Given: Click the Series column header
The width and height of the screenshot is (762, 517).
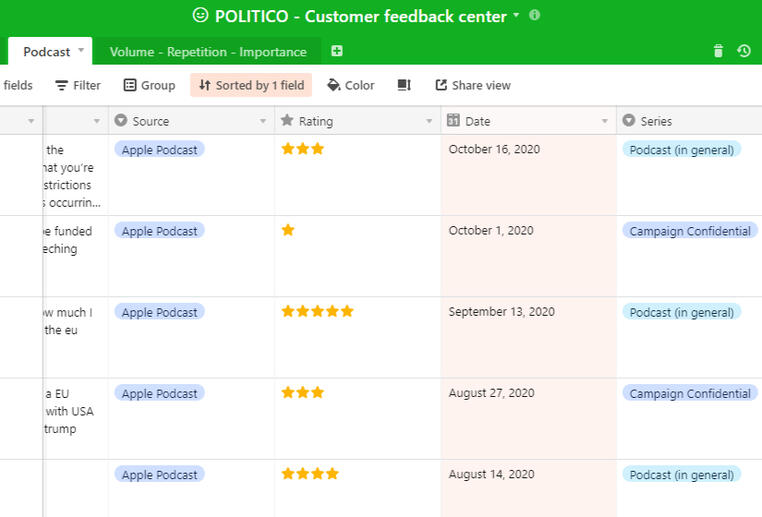Looking at the screenshot, I should (x=689, y=121).
